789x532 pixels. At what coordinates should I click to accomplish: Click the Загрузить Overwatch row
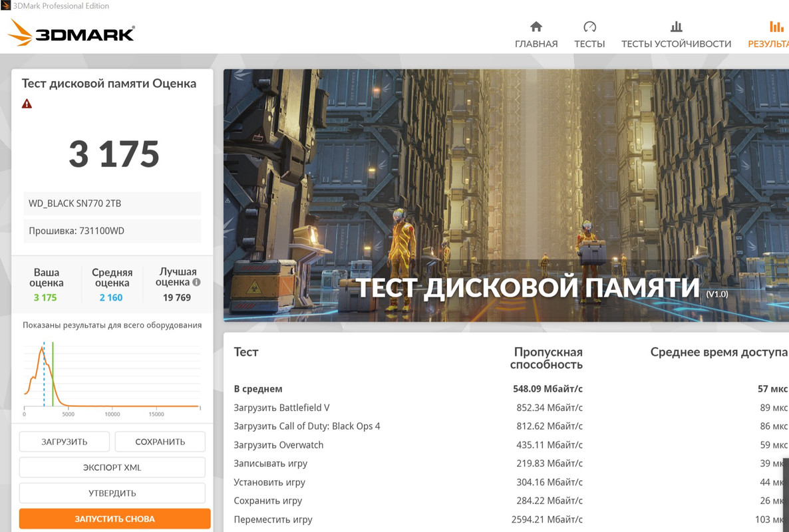pos(511,444)
